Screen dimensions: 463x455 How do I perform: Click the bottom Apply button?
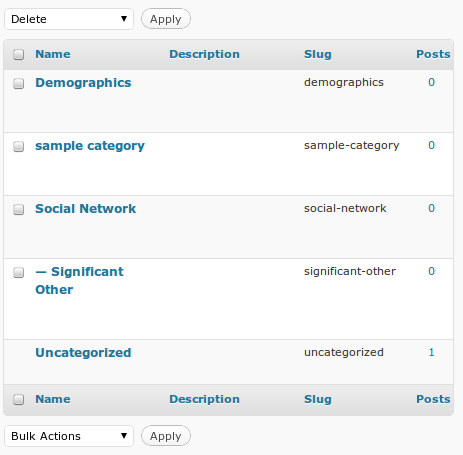166,436
